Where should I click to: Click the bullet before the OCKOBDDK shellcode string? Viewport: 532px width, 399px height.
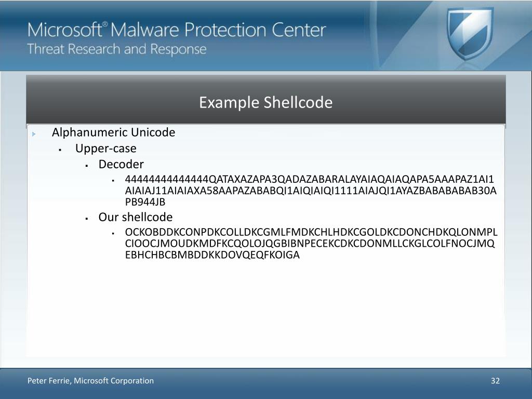click(x=113, y=233)
